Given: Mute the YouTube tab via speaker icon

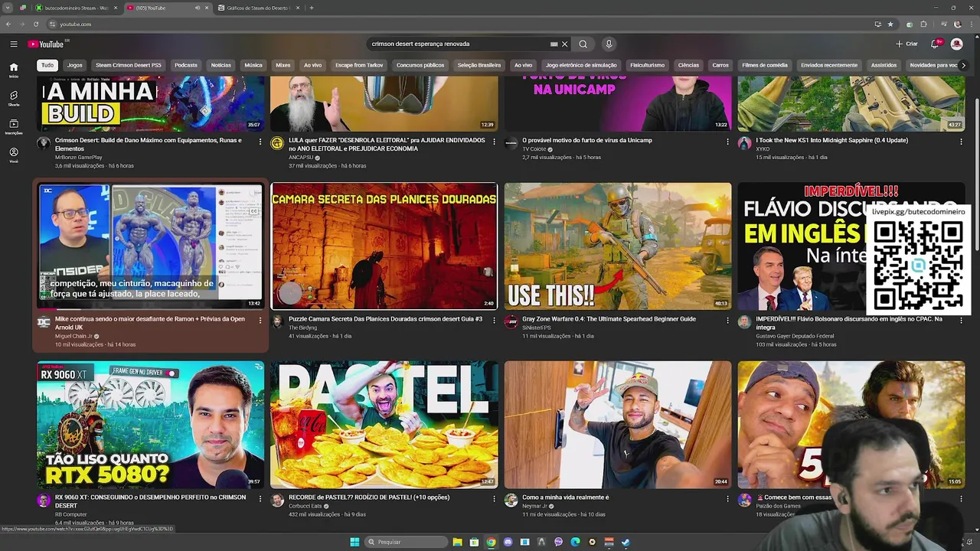Looking at the screenshot, I should [198, 8].
